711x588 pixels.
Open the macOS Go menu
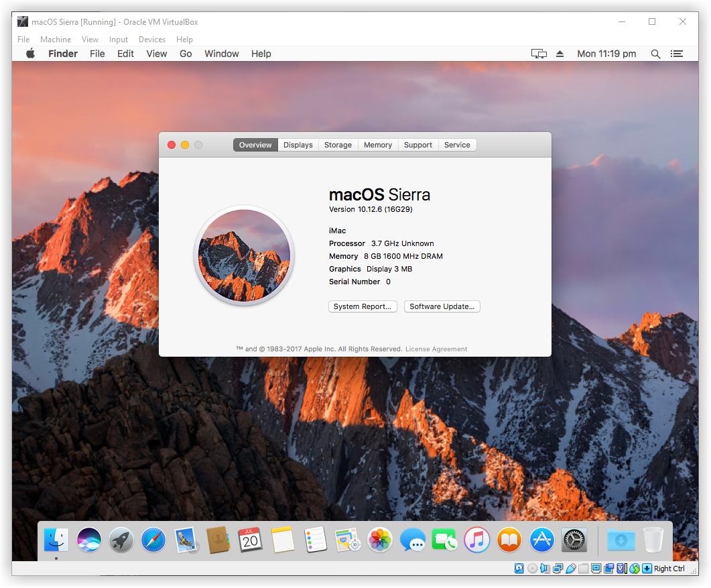[x=186, y=54]
